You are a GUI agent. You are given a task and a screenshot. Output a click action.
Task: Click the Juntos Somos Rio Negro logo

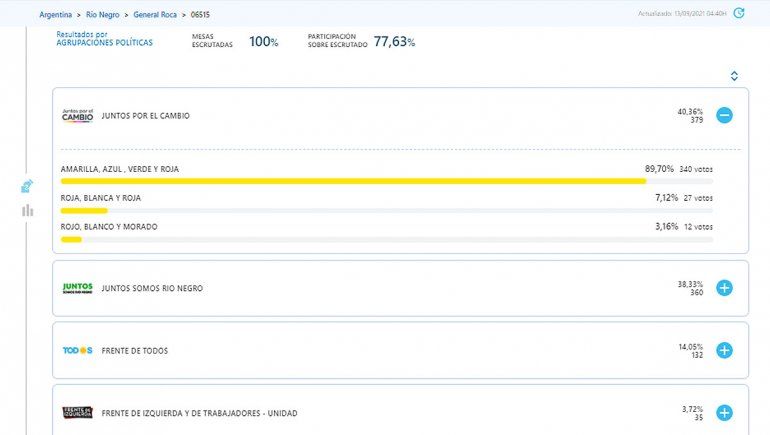click(77, 288)
